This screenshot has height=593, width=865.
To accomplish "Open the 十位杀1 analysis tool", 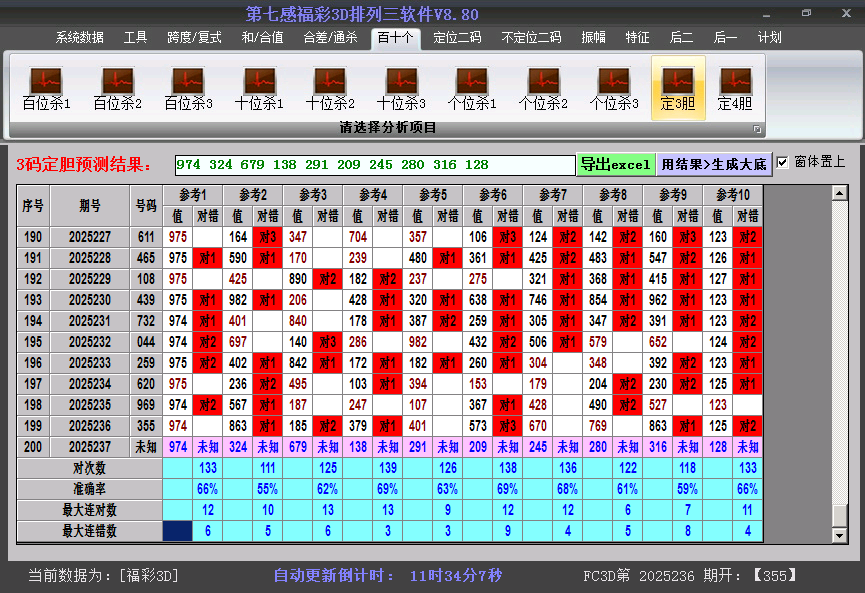I will coord(259,88).
